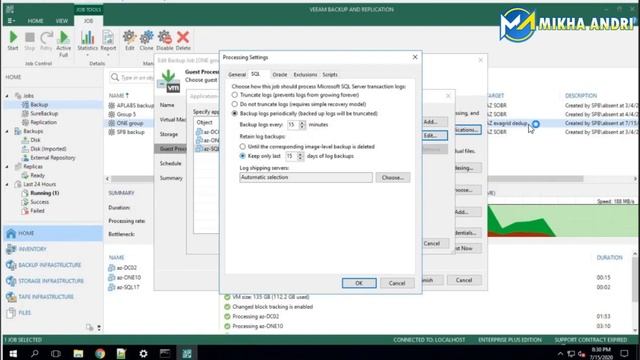
Task: Adjust Backup logs every minutes stepper
Action: point(302,125)
